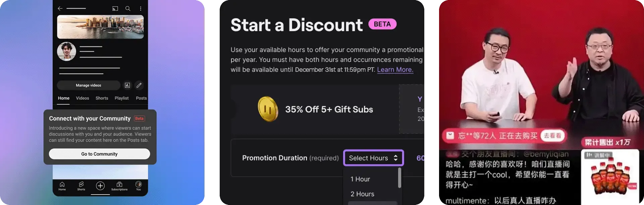The height and width of the screenshot is (205, 644).
Task: Open channel analytics bar chart icon
Action: 127,85
